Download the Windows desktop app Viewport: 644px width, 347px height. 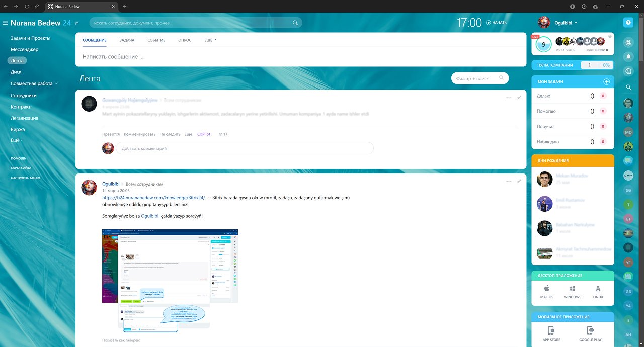(x=572, y=292)
